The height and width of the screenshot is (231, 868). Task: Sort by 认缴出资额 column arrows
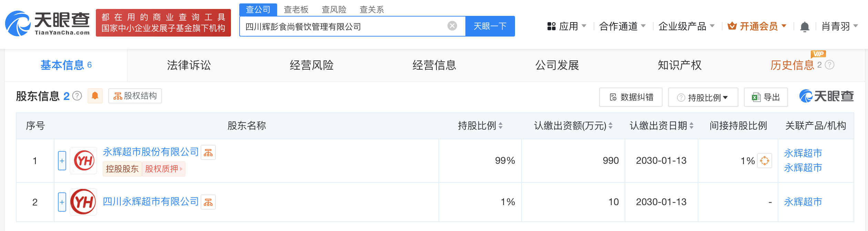point(610,126)
